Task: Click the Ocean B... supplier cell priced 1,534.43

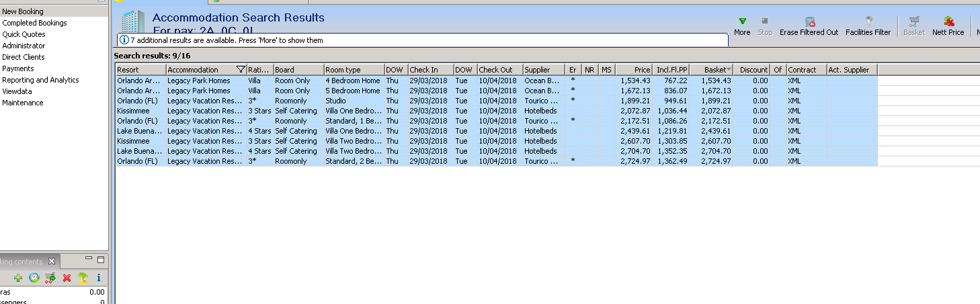Action: tap(544, 81)
